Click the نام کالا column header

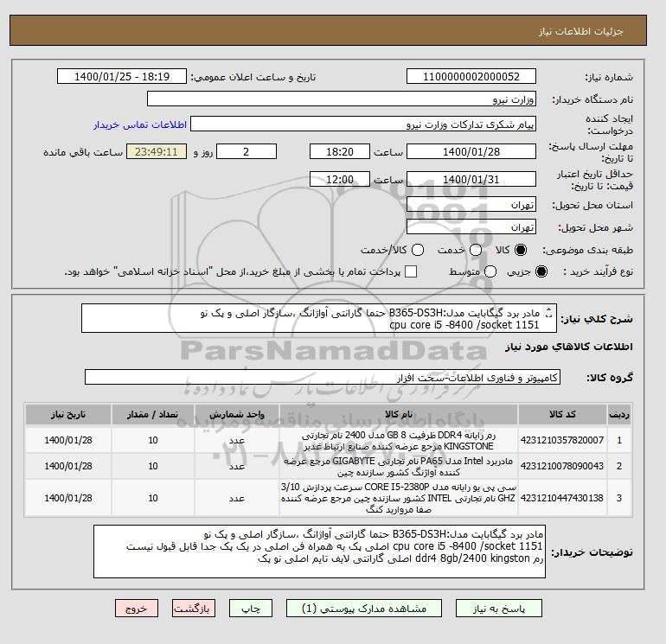[399, 414]
